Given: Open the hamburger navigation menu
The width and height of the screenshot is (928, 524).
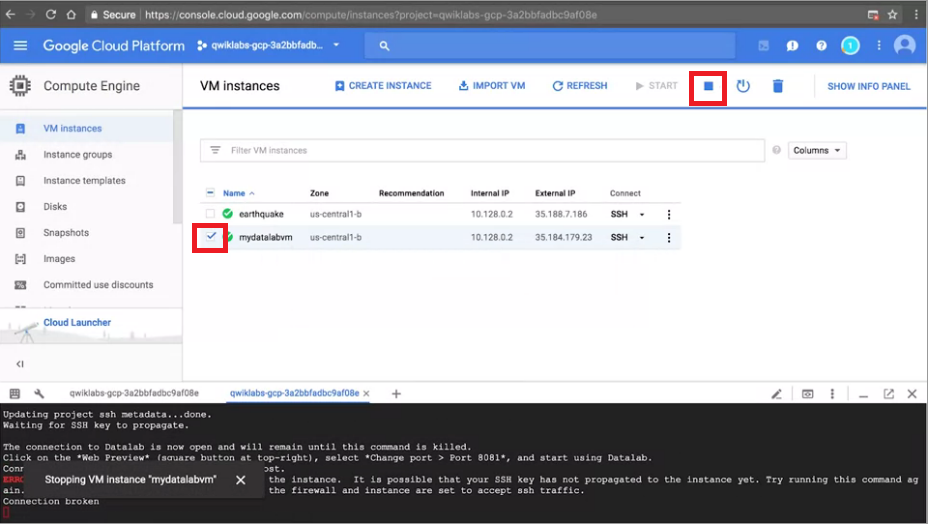Looking at the screenshot, I should coord(20,46).
